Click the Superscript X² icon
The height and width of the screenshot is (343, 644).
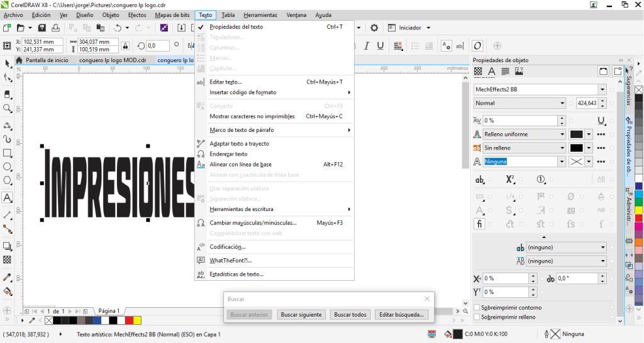coord(510,179)
